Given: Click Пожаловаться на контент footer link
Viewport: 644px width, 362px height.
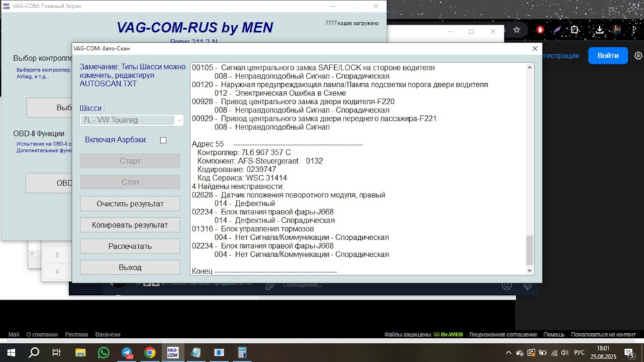Looking at the screenshot, I should tap(603, 335).
